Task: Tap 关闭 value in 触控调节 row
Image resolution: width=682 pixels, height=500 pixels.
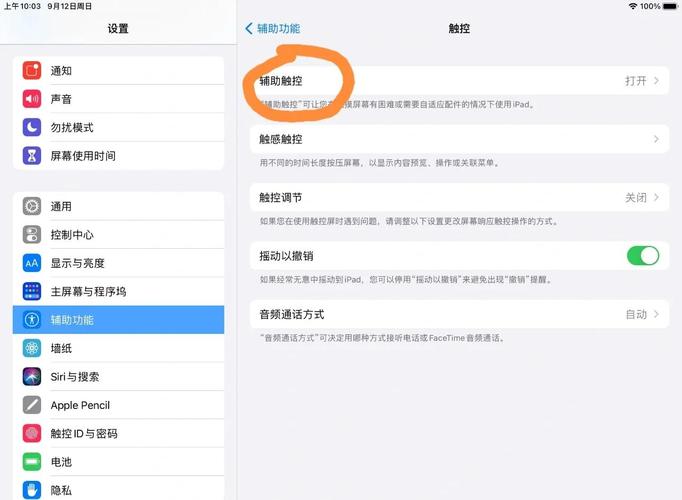Action: pyautogui.click(x=635, y=197)
